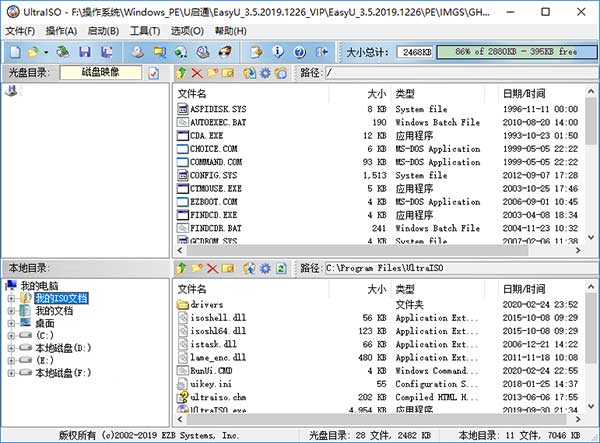This screenshot has height=443, width=600.
Task: Click the Save As icon in the main toolbar
Action: 107,52
